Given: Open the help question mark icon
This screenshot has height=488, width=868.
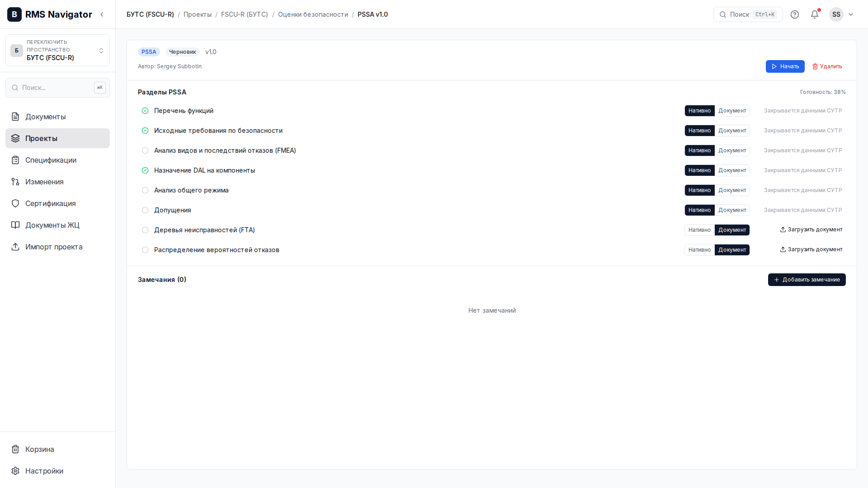Looking at the screenshot, I should point(795,14).
